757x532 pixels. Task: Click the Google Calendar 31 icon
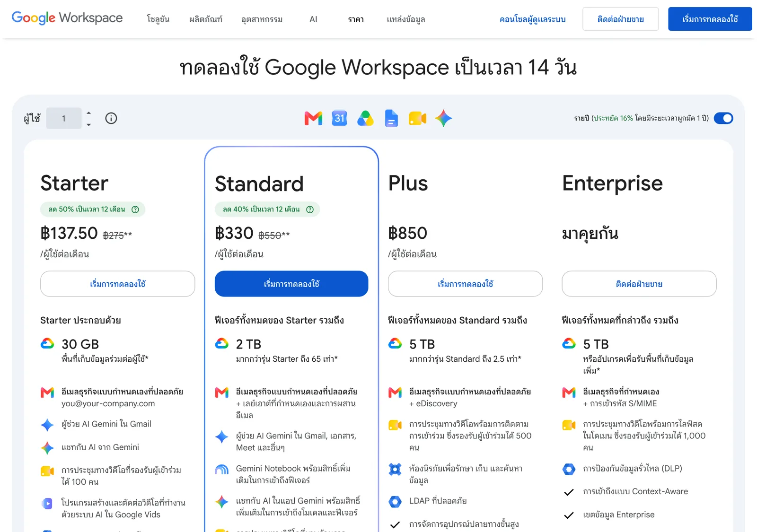[x=340, y=118]
